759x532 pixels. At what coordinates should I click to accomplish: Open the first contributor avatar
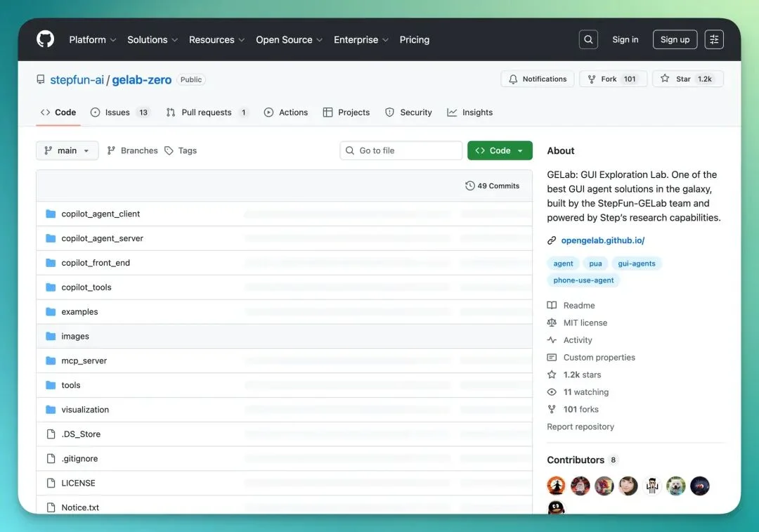tap(557, 486)
